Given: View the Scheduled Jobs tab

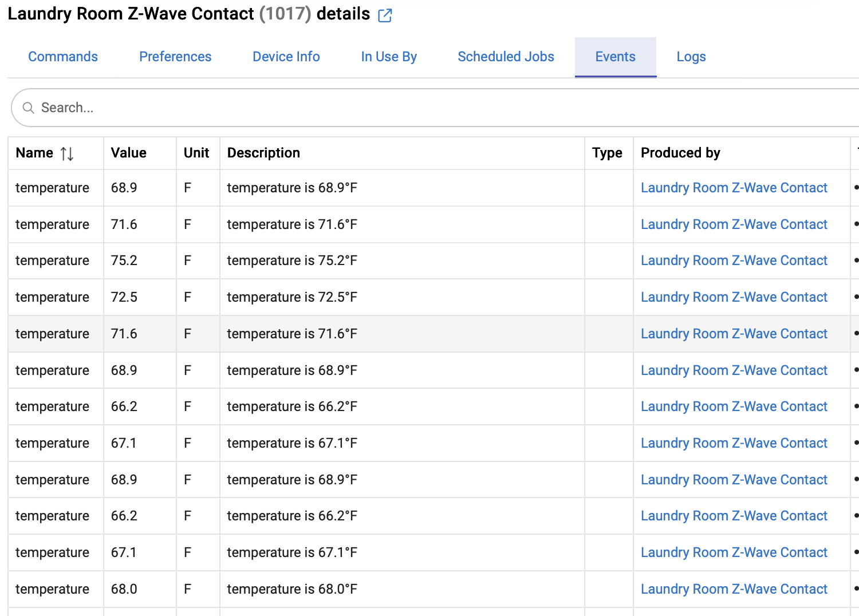Looking at the screenshot, I should [506, 57].
